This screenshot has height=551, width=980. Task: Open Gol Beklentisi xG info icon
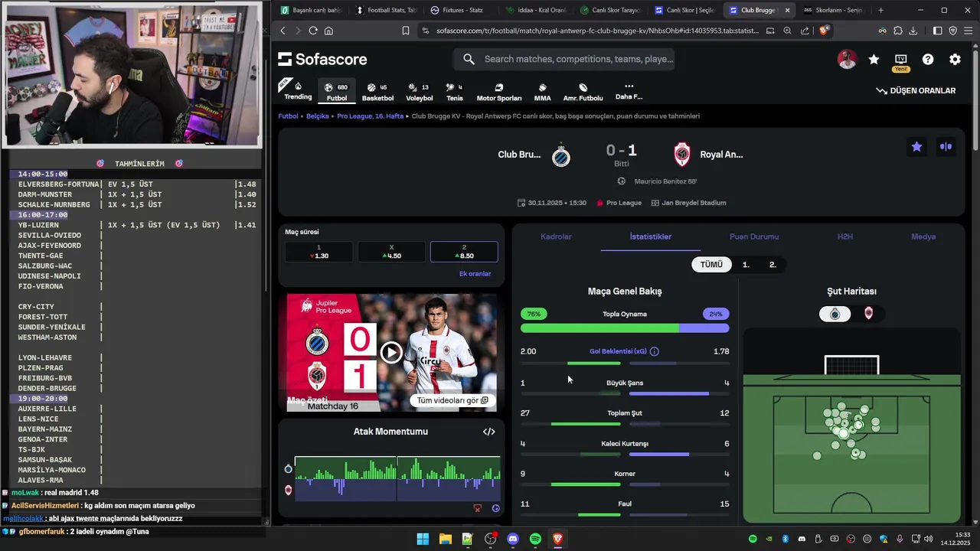point(654,351)
